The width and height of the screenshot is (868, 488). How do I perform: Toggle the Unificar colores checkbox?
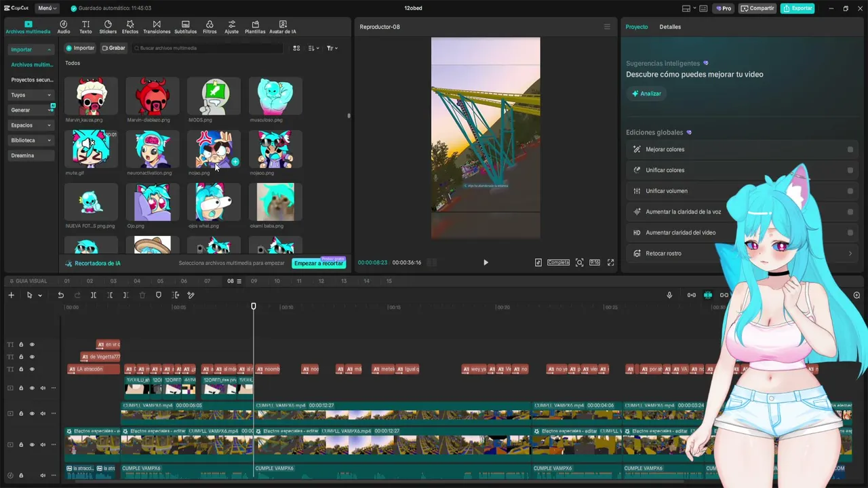850,170
